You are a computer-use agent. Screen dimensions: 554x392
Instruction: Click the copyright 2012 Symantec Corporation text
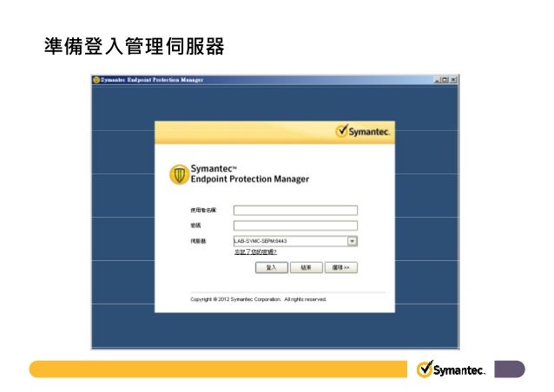[258, 299]
